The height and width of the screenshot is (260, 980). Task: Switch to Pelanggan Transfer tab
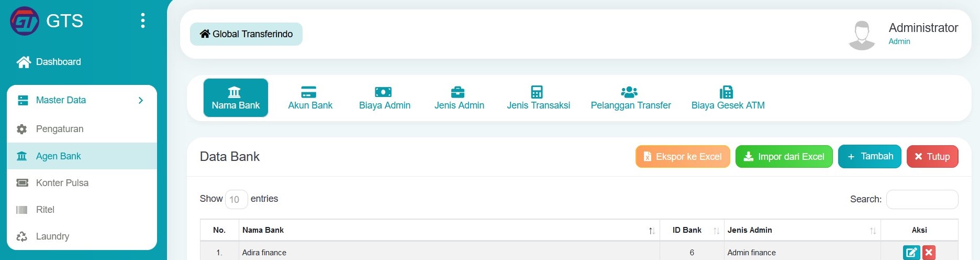(630, 97)
